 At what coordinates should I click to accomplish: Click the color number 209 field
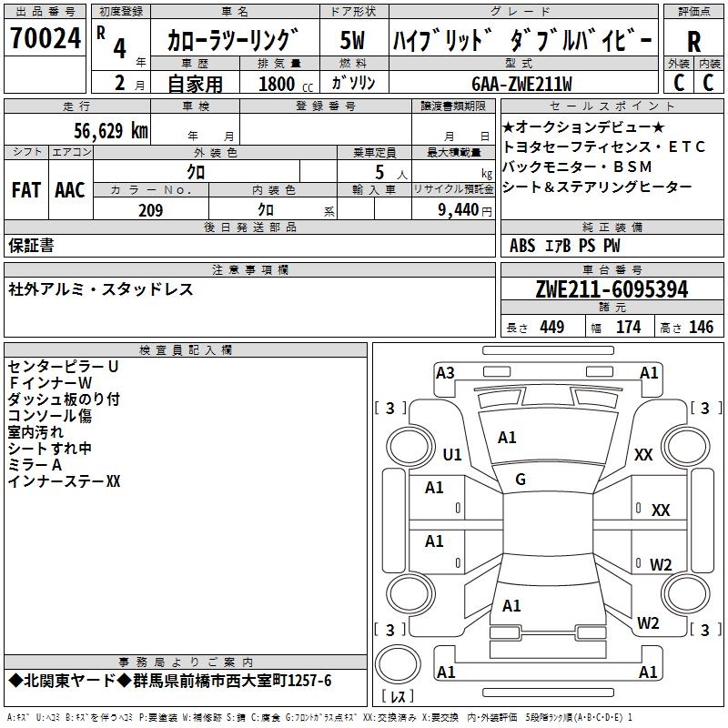coord(151,210)
